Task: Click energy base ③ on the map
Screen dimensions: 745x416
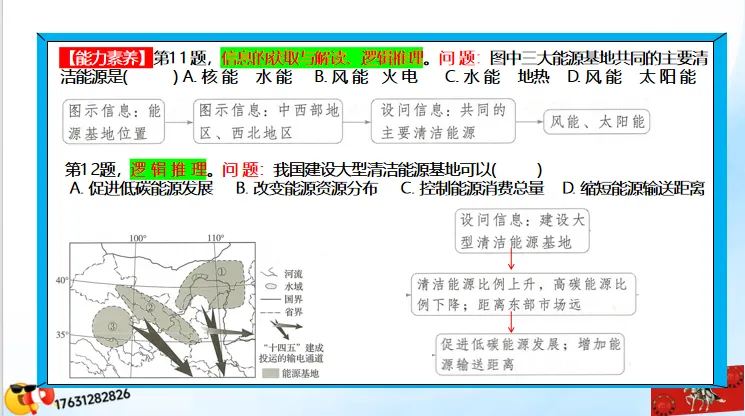Action: click(x=112, y=326)
